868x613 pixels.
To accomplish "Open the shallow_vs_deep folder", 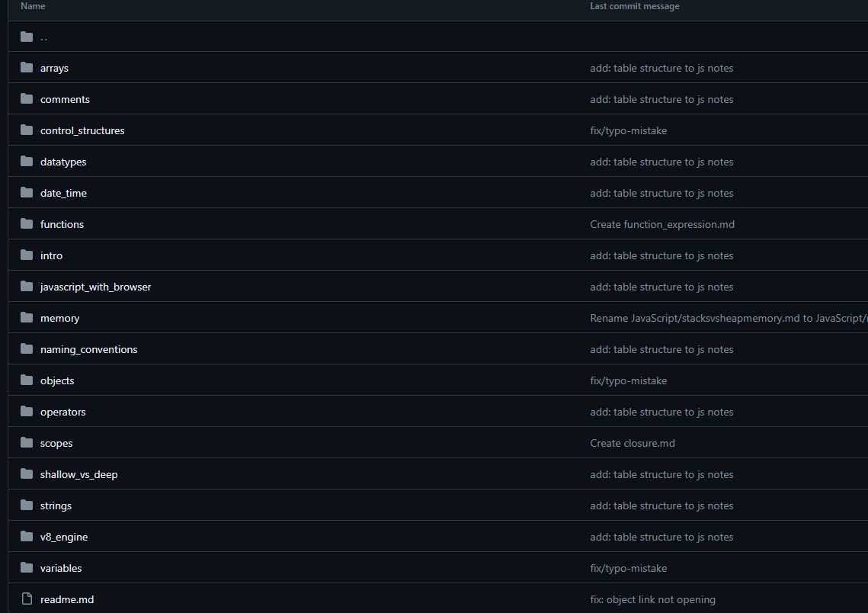I will 78,474.
